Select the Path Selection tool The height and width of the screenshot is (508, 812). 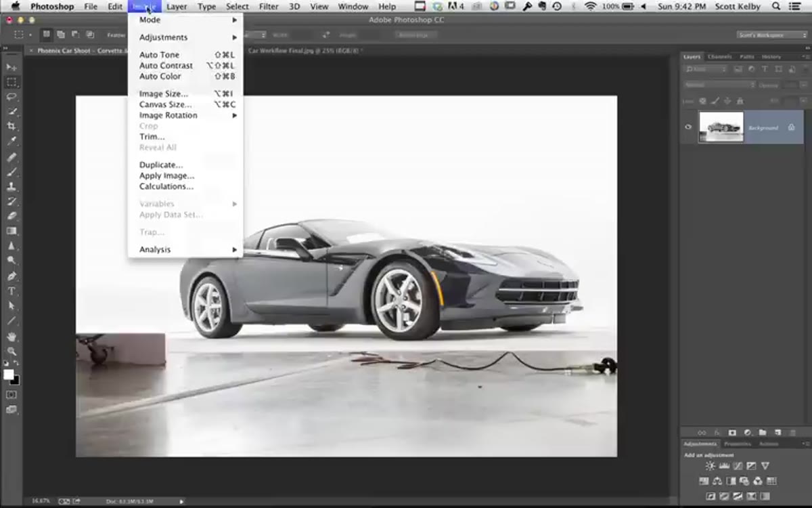coord(12,306)
